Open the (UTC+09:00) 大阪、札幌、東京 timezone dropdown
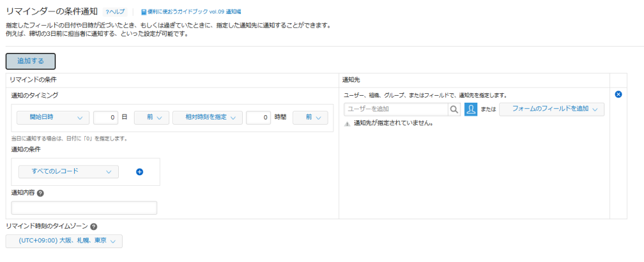This screenshot has width=644, height=262. [x=64, y=241]
